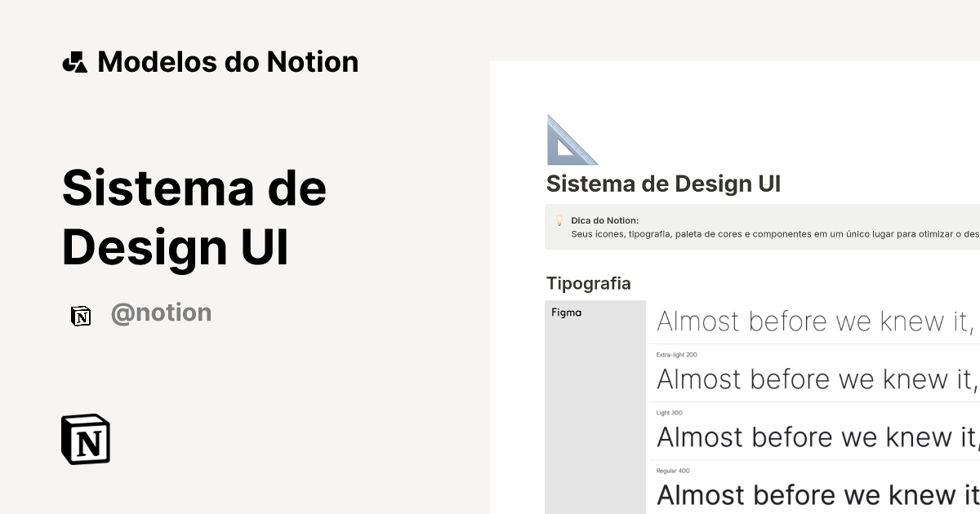The image size is (980, 514).
Task: Click the template preview thumbnail
Action: click(735, 286)
